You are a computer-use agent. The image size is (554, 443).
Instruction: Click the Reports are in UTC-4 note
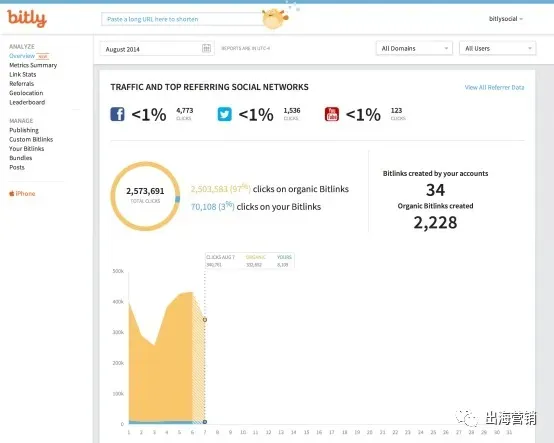pos(246,48)
